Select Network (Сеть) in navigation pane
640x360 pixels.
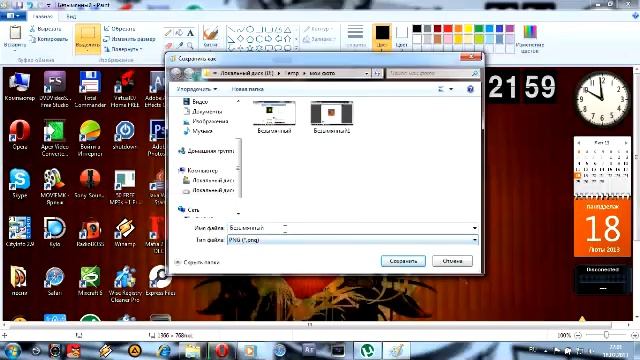[193, 209]
